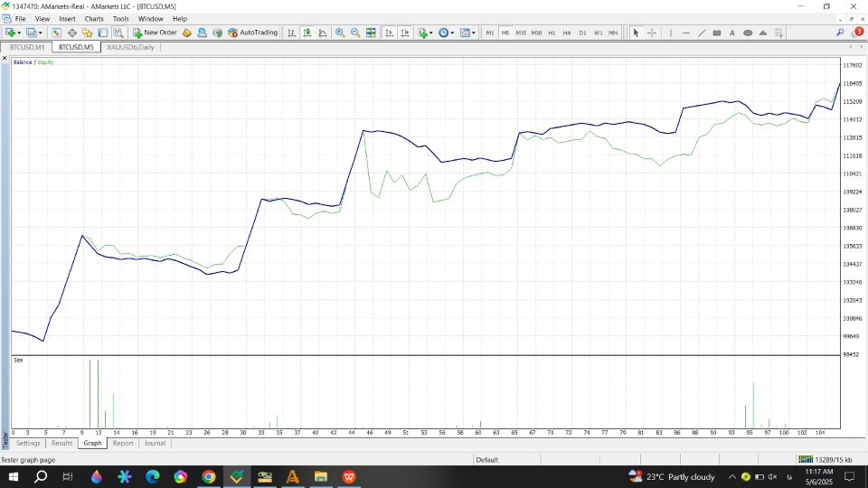This screenshot has height=488, width=868.
Task: Click the grey globe toolbar icon
Action: tap(218, 33)
